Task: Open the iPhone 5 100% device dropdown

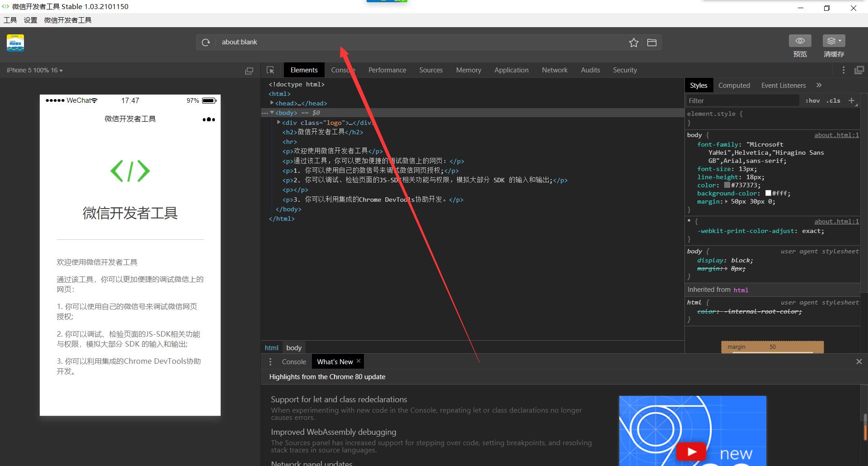Action: [34, 70]
